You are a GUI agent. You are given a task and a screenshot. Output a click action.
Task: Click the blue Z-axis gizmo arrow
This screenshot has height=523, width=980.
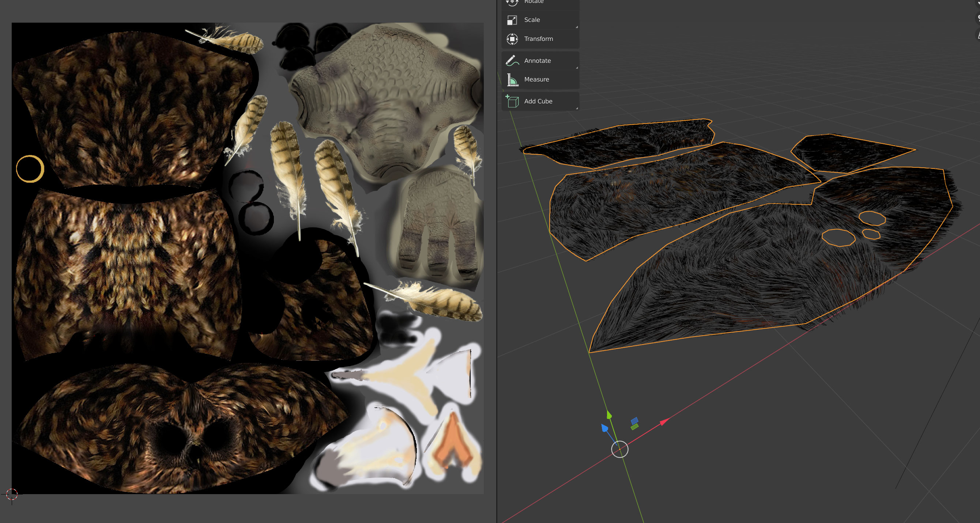[x=605, y=428]
